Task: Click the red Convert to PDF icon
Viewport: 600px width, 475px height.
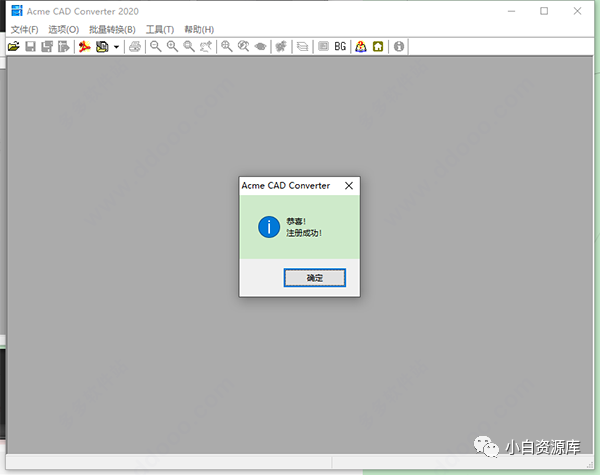Action: (x=85, y=47)
